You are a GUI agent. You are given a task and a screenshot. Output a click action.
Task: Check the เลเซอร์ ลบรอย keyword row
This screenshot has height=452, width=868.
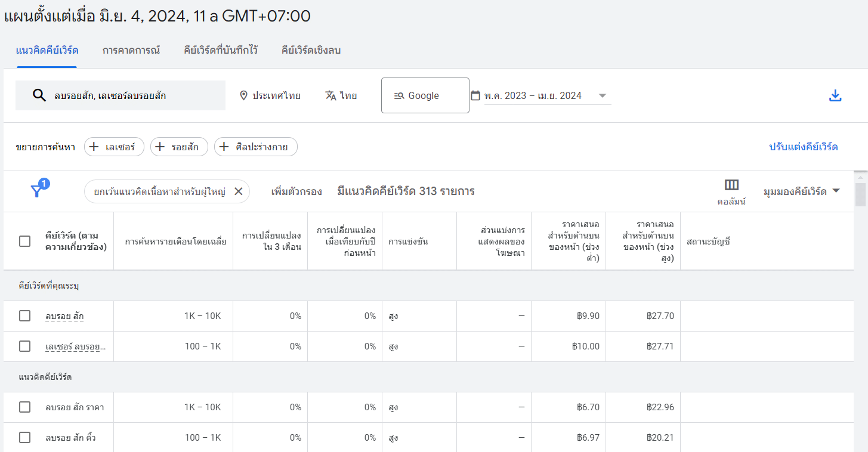point(24,346)
